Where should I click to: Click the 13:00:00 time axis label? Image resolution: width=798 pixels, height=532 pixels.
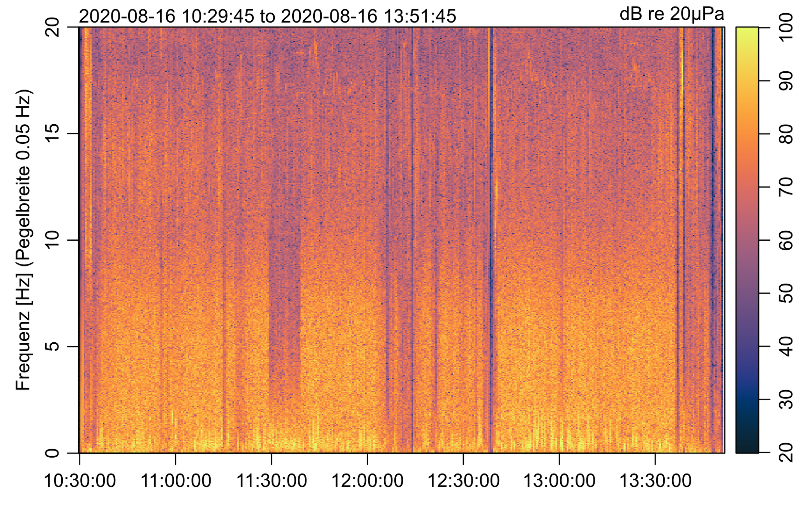559,481
